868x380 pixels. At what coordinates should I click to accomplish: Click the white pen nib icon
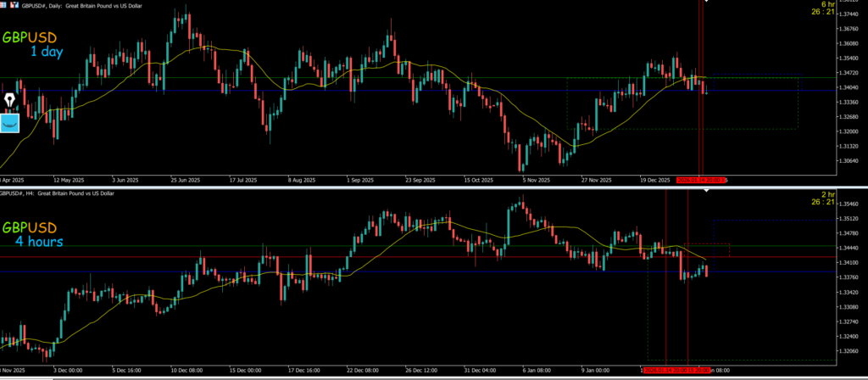[11, 100]
